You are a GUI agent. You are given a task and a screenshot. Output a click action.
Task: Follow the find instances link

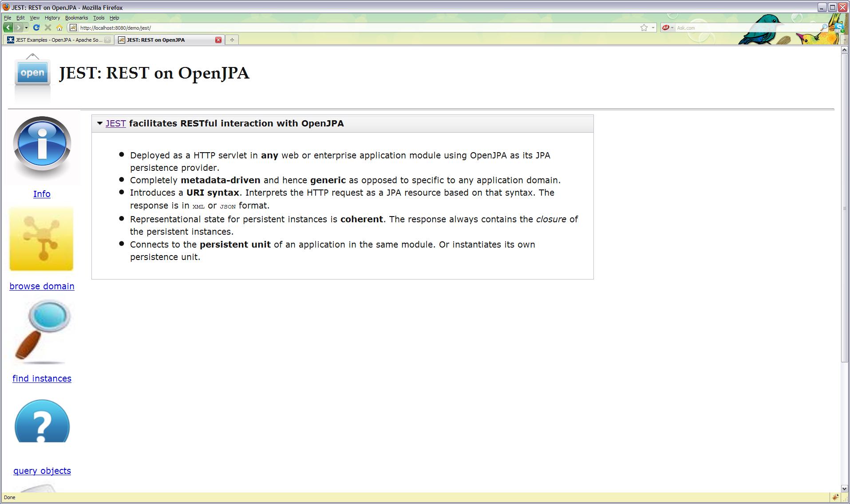(x=42, y=378)
